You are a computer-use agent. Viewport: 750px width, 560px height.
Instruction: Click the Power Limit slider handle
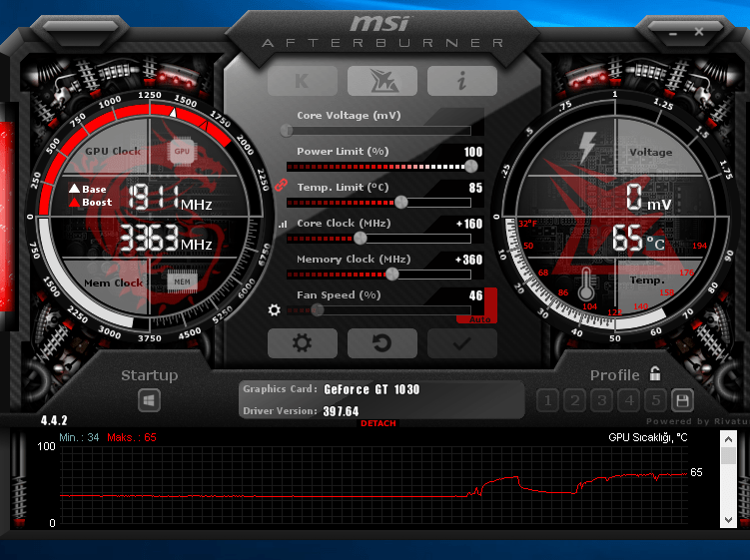pyautogui.click(x=471, y=166)
